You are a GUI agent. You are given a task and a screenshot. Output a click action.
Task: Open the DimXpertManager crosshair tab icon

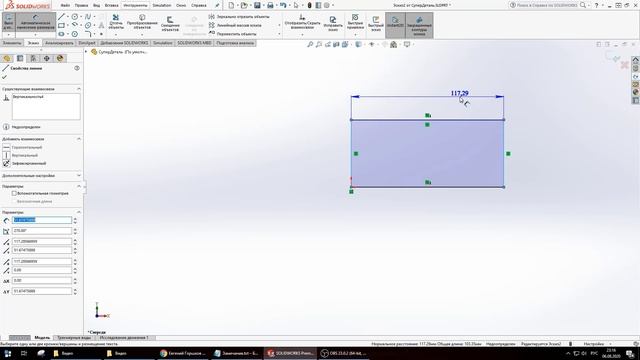(47, 58)
